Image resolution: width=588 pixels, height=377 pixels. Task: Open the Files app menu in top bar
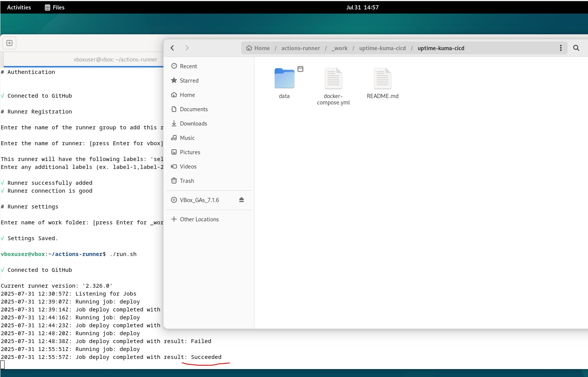click(x=55, y=8)
